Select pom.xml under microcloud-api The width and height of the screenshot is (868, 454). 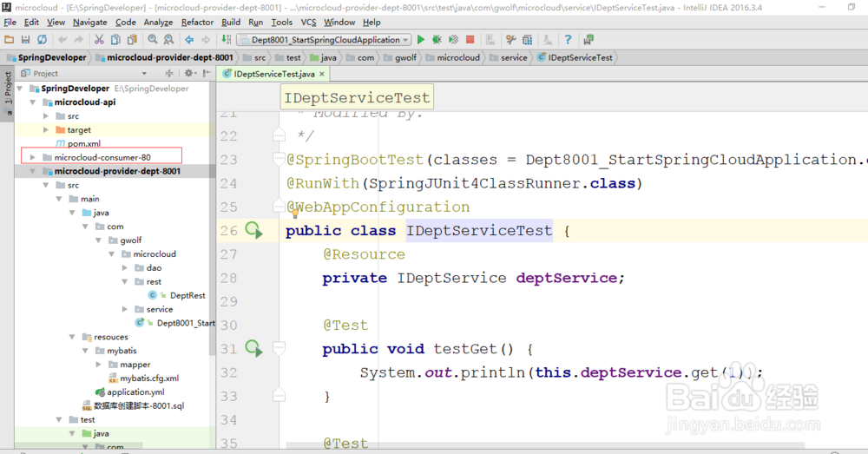(79, 143)
